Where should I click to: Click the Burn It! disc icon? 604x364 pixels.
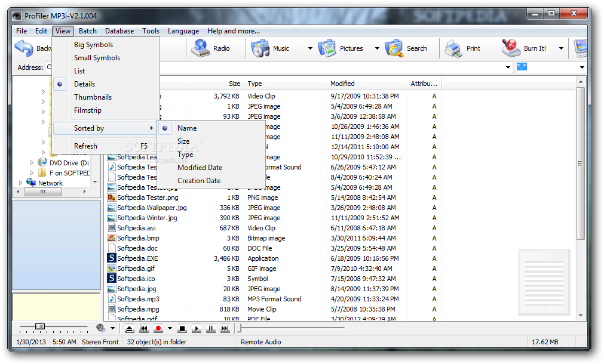(x=511, y=48)
